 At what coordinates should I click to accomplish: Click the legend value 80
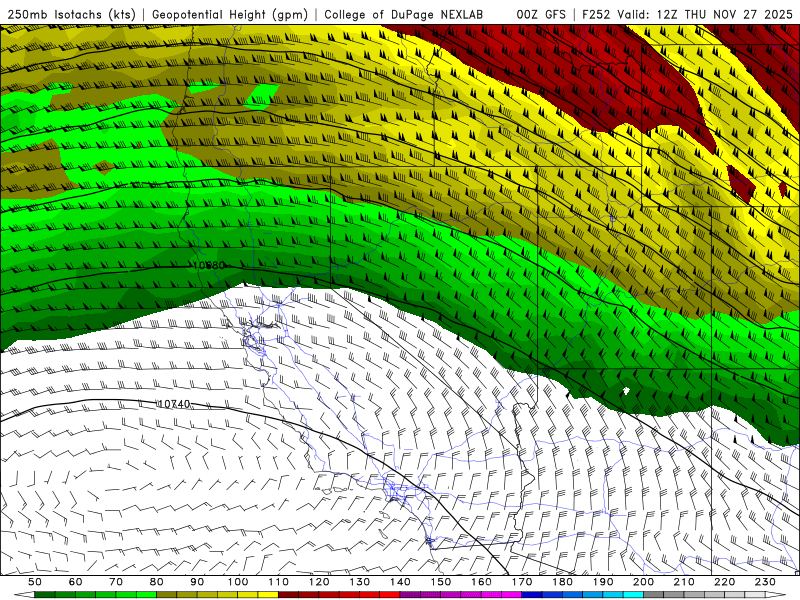coord(157,582)
